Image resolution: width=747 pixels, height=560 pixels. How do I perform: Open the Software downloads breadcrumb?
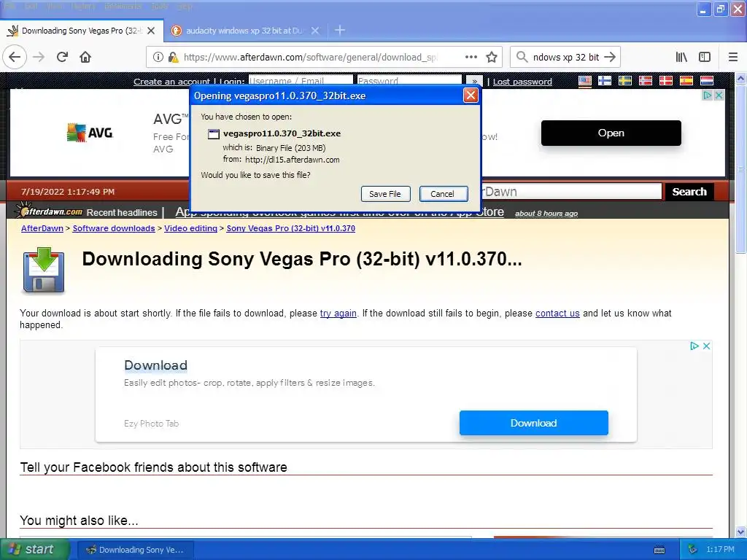coord(113,228)
